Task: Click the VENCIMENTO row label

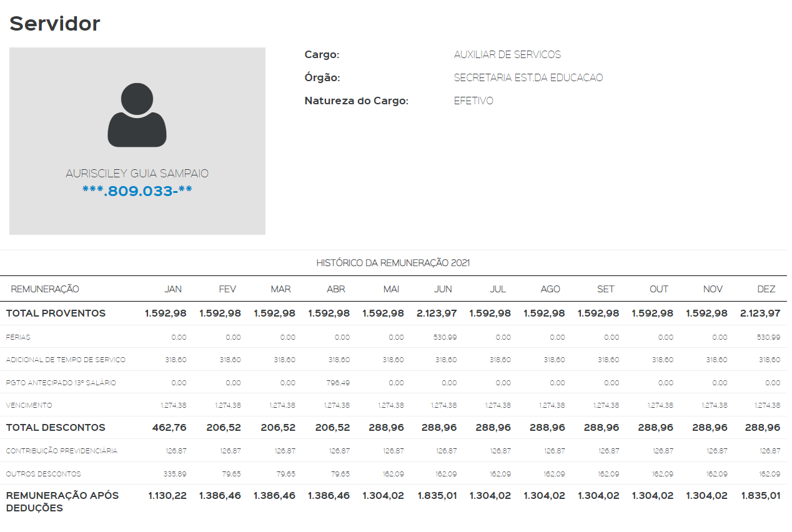Action: coord(29,405)
